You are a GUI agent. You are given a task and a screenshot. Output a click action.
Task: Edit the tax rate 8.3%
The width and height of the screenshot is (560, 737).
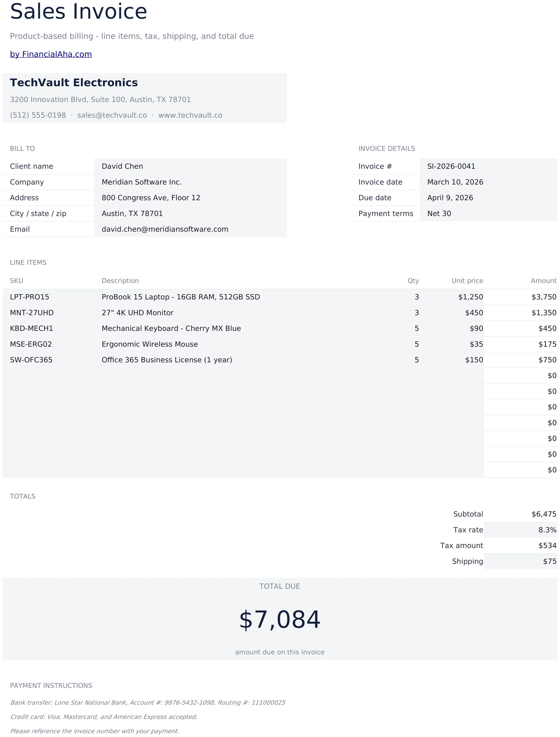[521, 530]
